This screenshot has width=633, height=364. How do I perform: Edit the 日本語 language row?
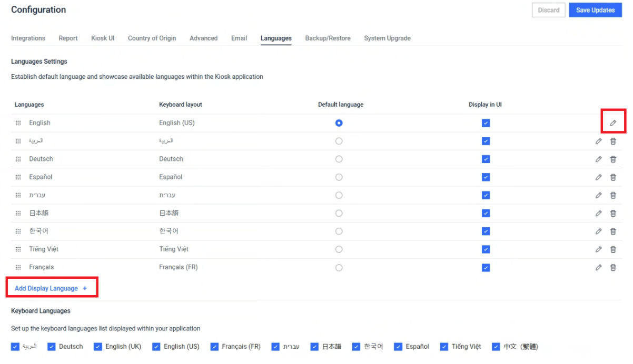598,214
